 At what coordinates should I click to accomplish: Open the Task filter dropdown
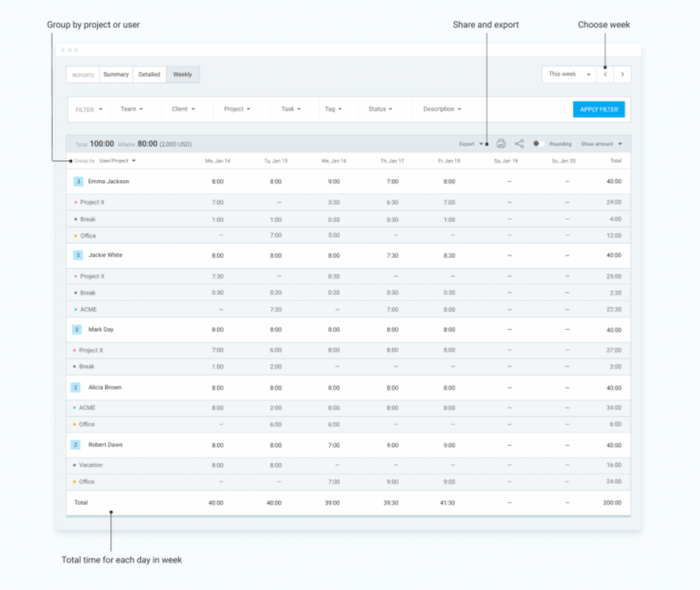[x=291, y=109]
